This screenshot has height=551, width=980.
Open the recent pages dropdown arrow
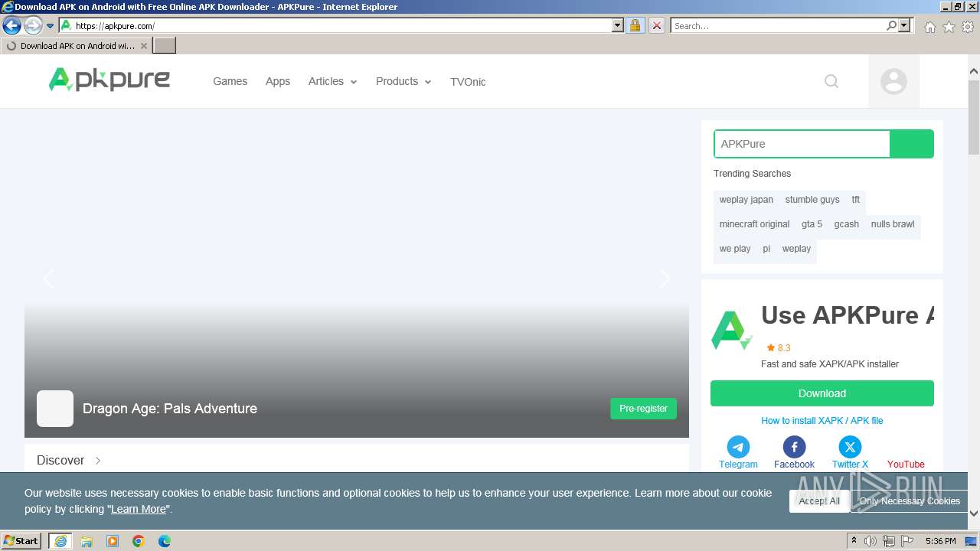51,25
